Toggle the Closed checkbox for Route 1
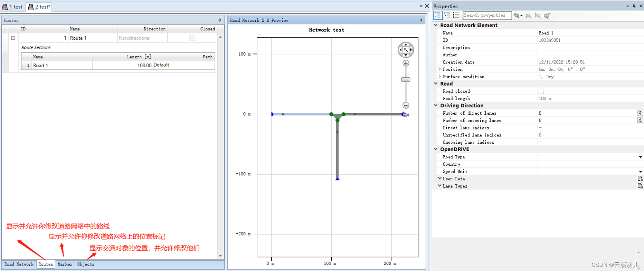The width and height of the screenshot is (644, 271). [192, 38]
